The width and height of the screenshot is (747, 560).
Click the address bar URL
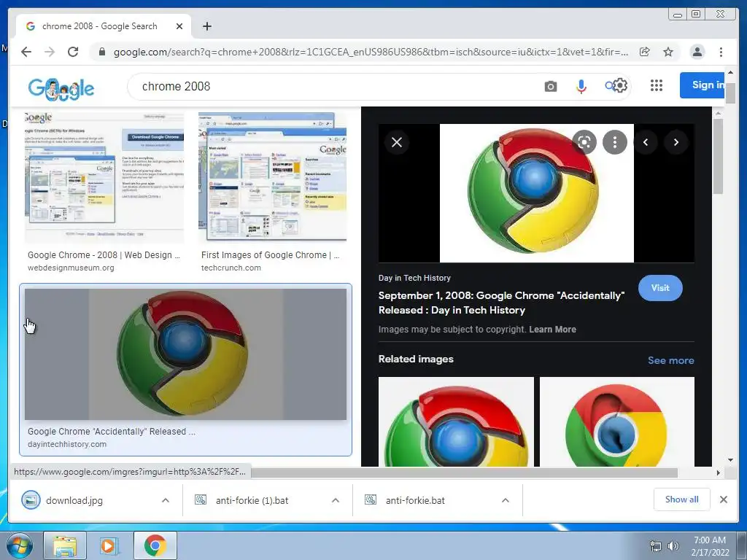tap(370, 52)
